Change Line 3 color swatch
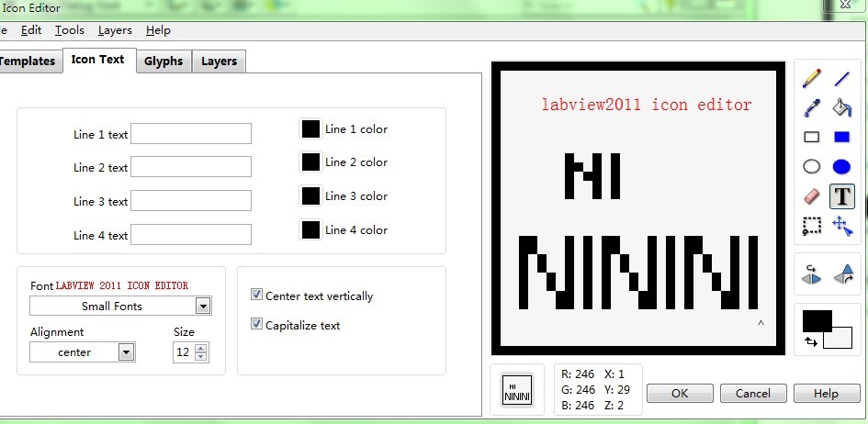Image resolution: width=868 pixels, height=424 pixels. [310, 195]
